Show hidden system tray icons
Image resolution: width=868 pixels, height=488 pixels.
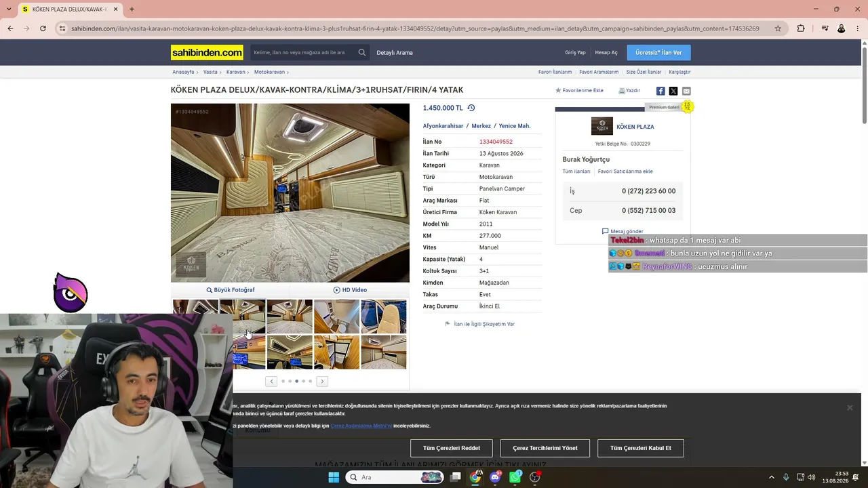(771, 477)
